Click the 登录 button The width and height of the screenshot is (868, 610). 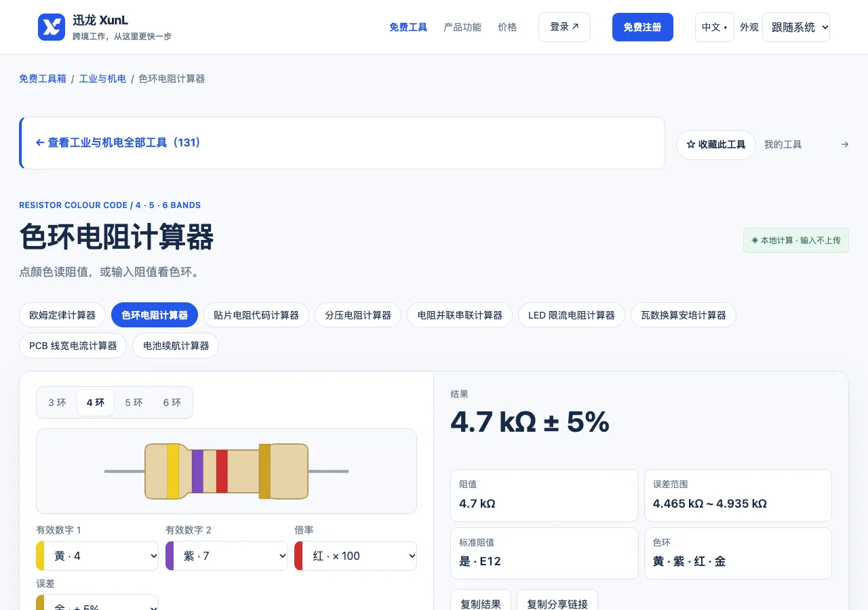(564, 27)
